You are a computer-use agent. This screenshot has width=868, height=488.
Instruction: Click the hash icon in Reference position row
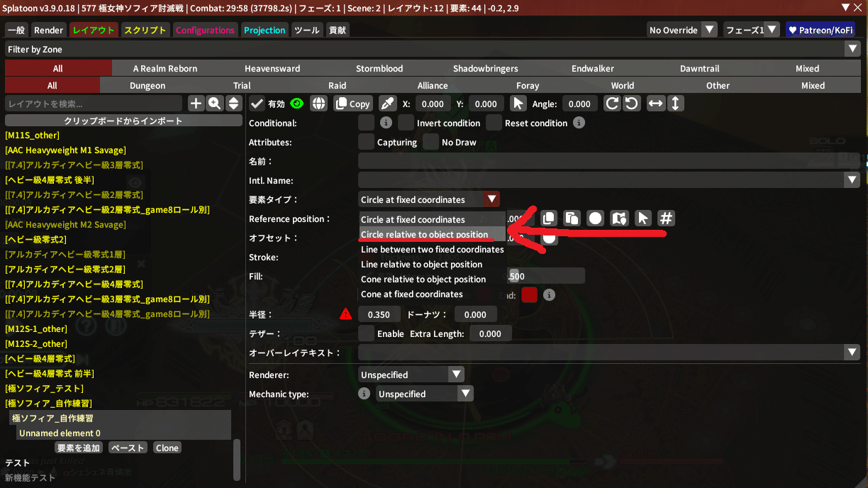(x=666, y=218)
